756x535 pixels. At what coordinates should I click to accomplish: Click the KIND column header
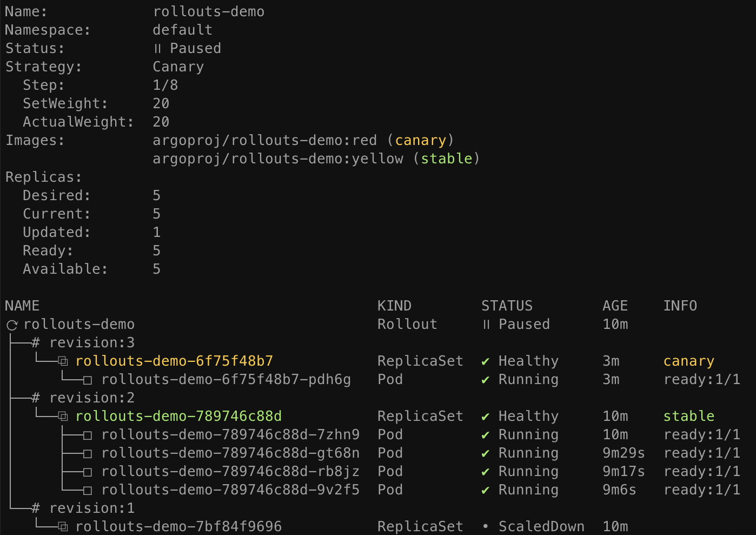[x=394, y=306]
